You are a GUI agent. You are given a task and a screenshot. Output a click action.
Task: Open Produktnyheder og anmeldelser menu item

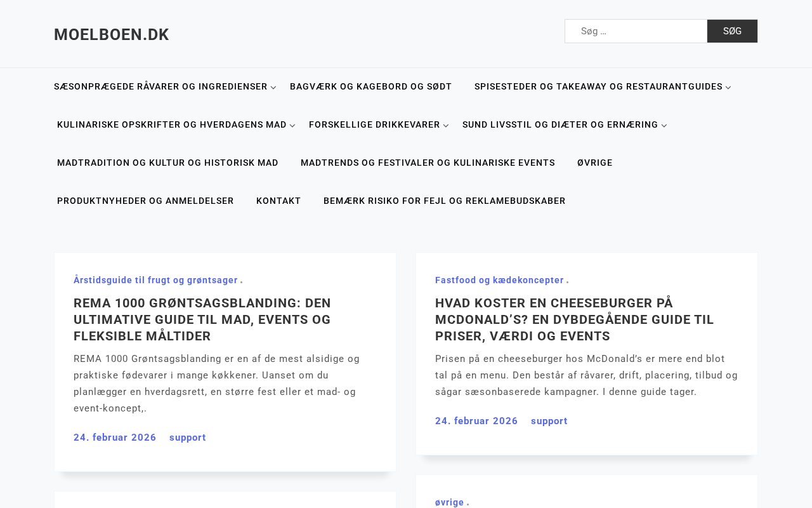click(145, 201)
